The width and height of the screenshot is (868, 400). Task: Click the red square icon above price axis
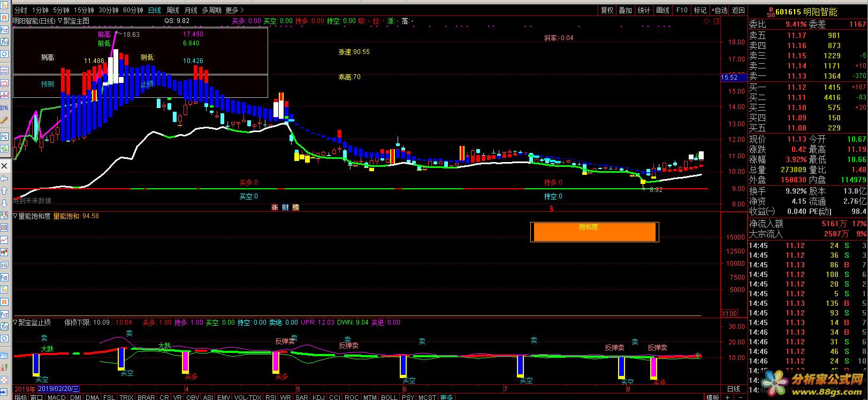[x=717, y=21]
